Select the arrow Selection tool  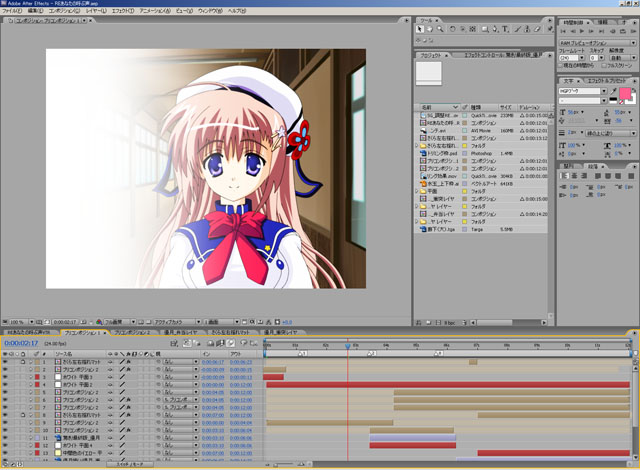(x=420, y=29)
